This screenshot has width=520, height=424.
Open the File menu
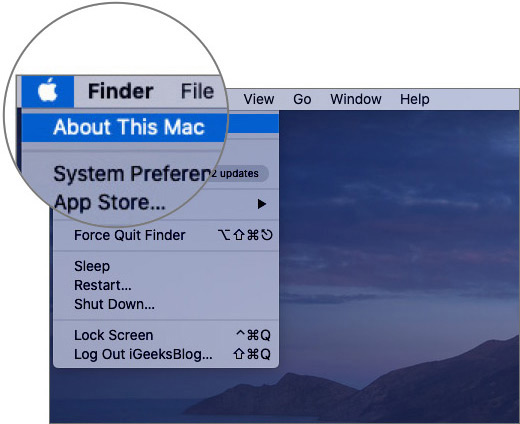point(197,91)
